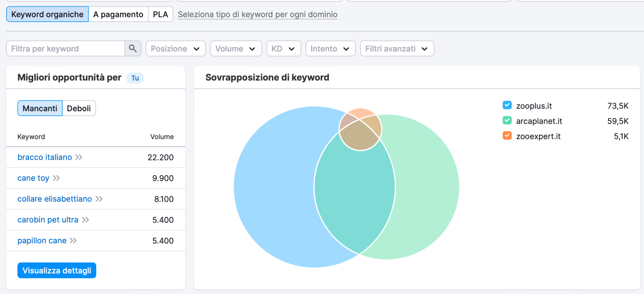
Task: Select the Deboli tab
Action: [79, 108]
